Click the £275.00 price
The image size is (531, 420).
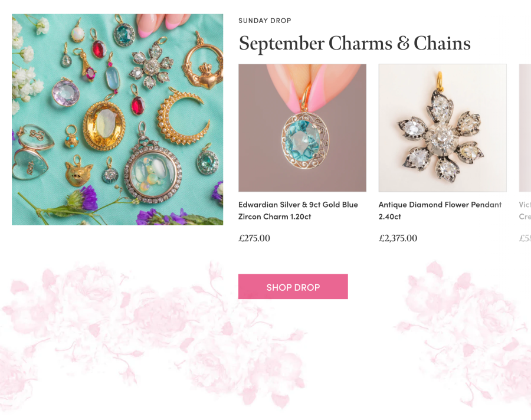point(254,238)
